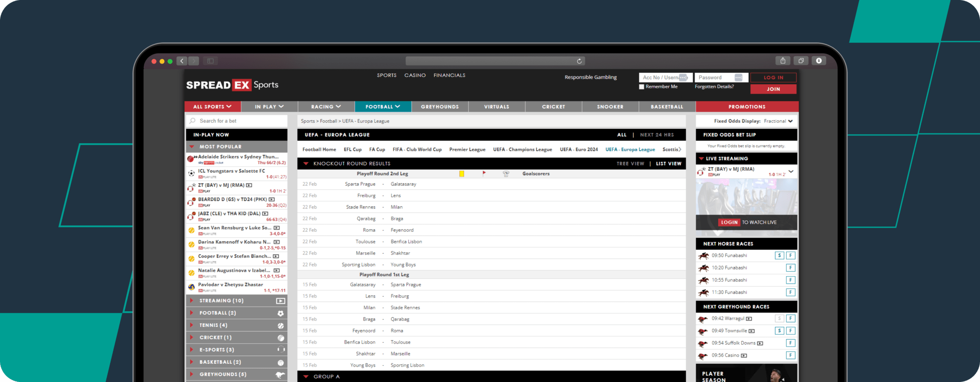The image size is (980, 382).
Task: Open the browser tabs overview icon
Action: (801, 61)
